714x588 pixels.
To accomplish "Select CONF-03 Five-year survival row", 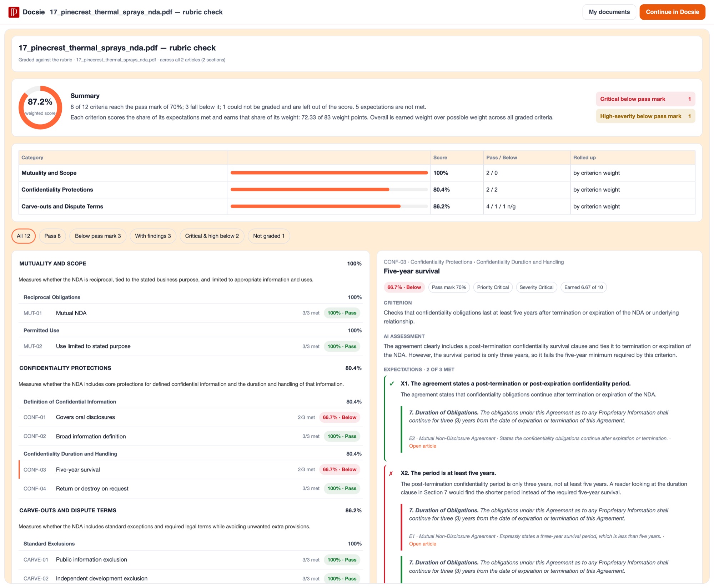I will 191,469.
